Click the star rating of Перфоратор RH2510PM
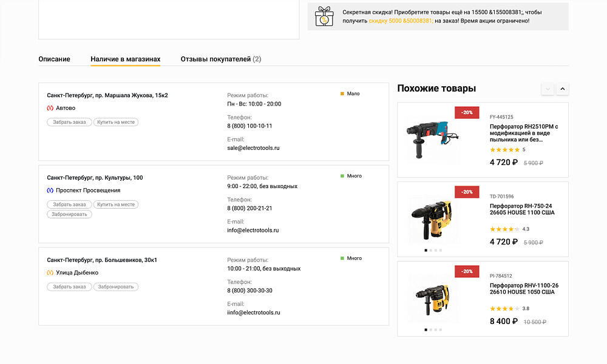The width and height of the screenshot is (607, 364). tap(504, 150)
